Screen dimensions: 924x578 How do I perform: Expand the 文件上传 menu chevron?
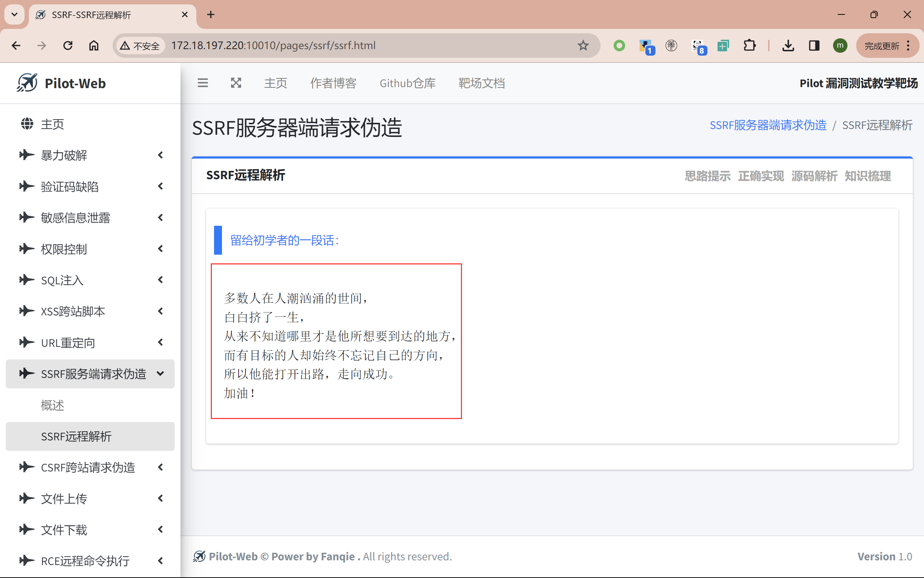160,499
